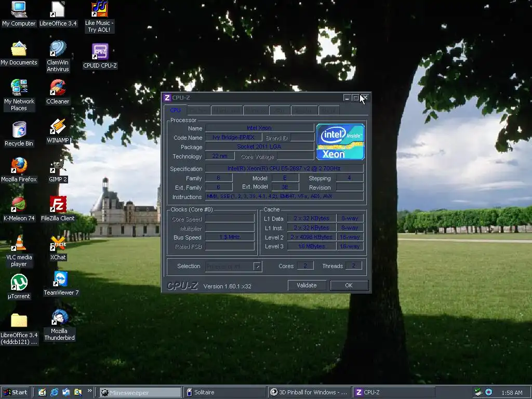The height and width of the screenshot is (399, 532).
Task: Click the Ext. Model value field
Action: (x=285, y=187)
